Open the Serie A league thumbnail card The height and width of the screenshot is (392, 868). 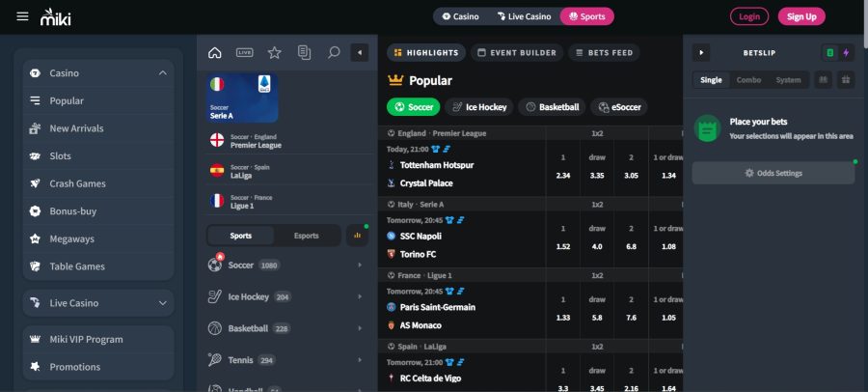(243, 98)
